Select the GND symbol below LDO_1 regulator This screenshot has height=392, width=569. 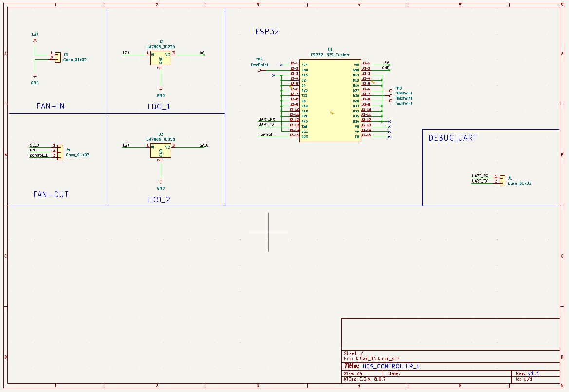[161, 90]
